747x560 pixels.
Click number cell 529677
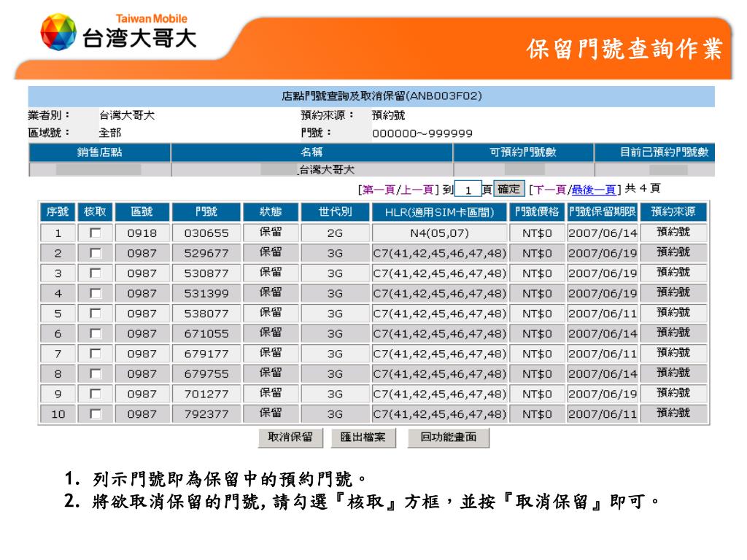[x=206, y=253]
